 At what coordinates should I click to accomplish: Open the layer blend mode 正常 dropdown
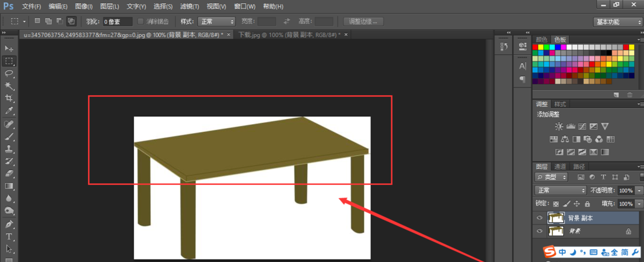560,191
